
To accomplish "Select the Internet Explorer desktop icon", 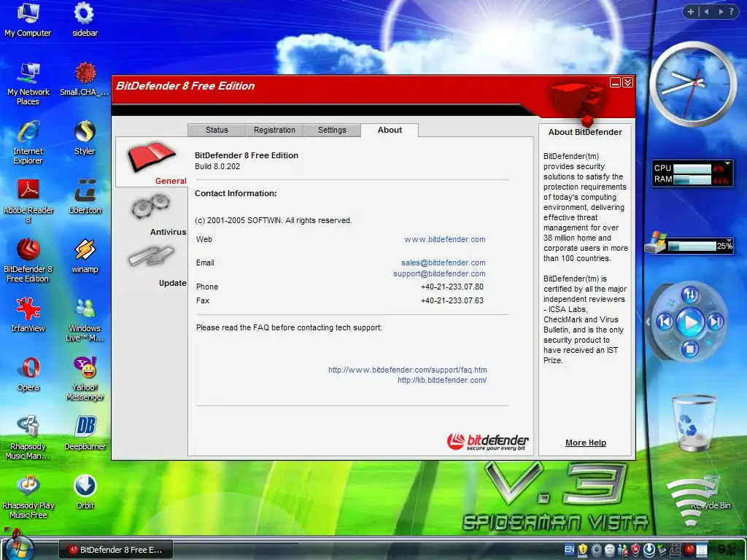I will coord(28,142).
